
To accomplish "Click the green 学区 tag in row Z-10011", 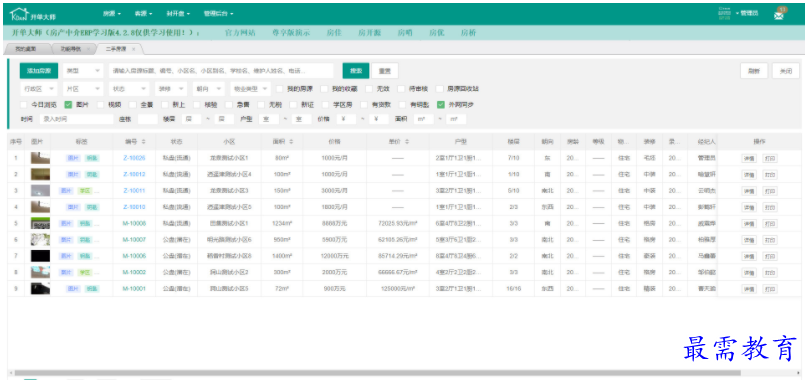I will coord(85,191).
